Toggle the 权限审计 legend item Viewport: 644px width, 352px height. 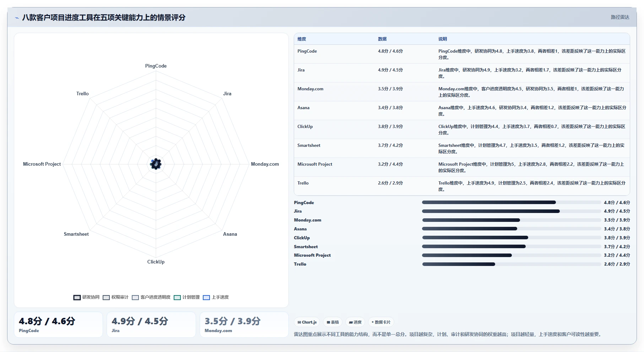(x=115, y=297)
